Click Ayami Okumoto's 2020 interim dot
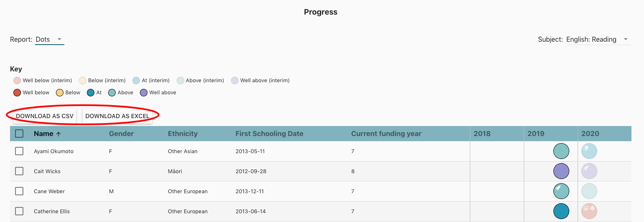 [x=589, y=151]
